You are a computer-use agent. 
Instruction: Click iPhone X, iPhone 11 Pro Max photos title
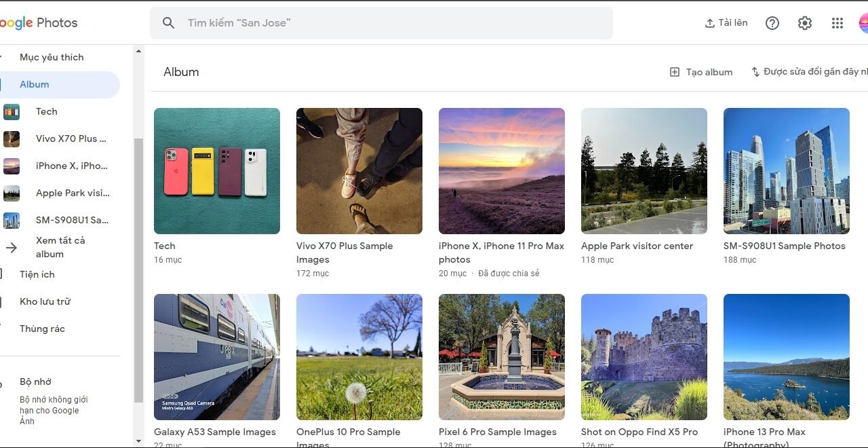pyautogui.click(x=501, y=253)
